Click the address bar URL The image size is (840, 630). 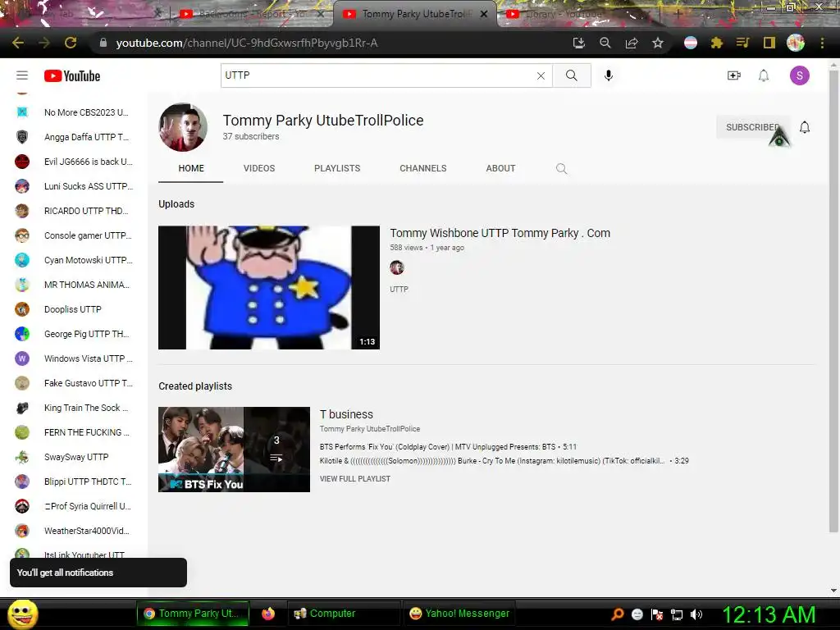(246, 43)
